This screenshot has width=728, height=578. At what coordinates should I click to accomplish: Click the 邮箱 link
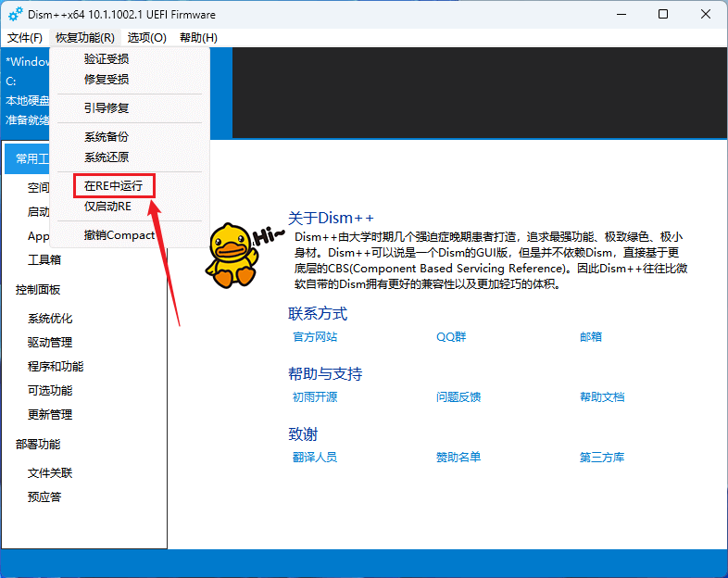[591, 337]
